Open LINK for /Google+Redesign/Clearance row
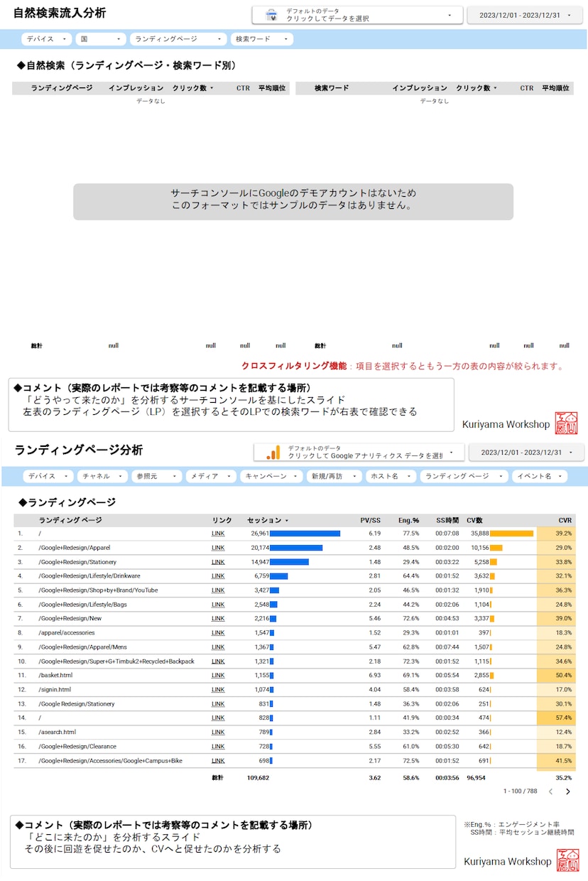This screenshot has height=881, width=588. coord(218,747)
